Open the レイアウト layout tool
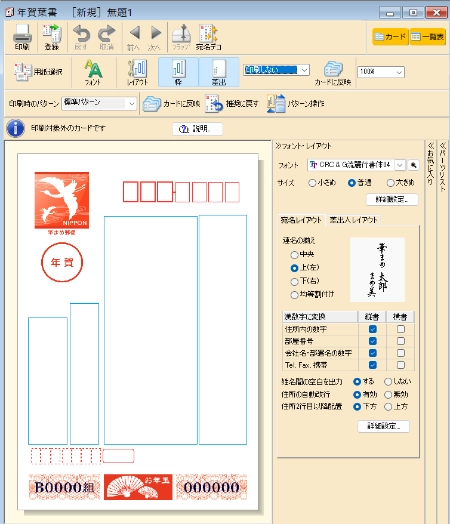The height and width of the screenshot is (524, 450). point(137,72)
